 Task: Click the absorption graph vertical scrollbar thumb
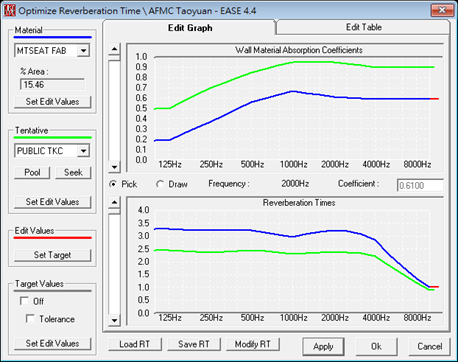pos(114,58)
